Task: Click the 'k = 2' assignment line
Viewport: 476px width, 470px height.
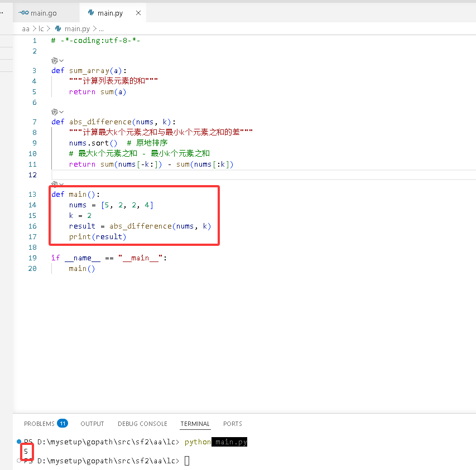Action: click(80, 216)
